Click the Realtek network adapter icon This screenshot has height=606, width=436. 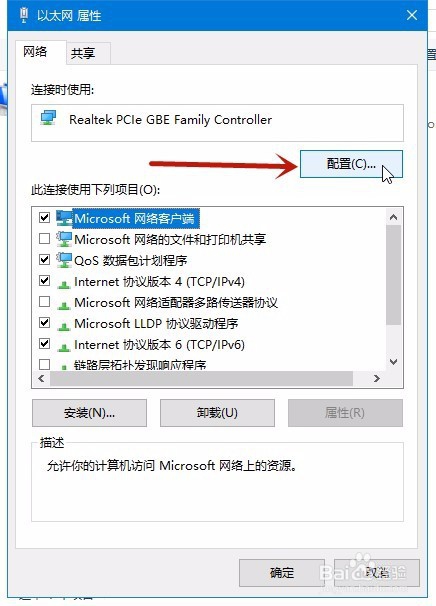point(48,118)
